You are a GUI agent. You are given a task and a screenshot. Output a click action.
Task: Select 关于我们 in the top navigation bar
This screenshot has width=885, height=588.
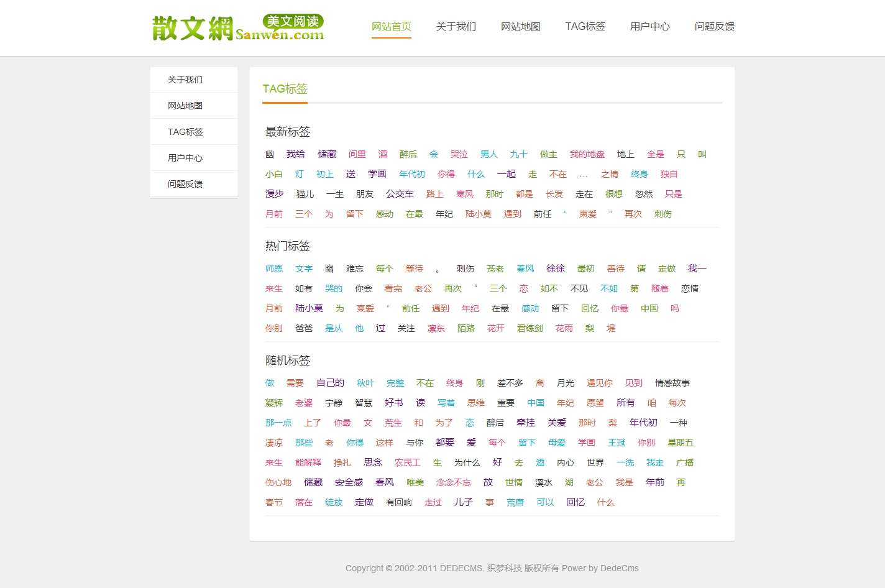tap(456, 27)
